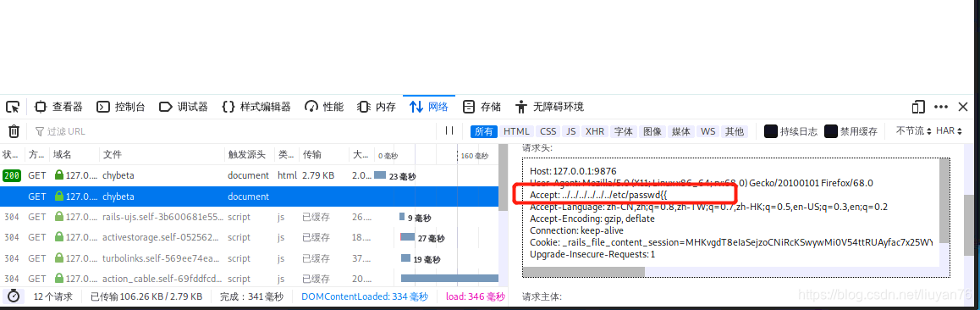
Task: Open the devtools three-dot menu
Action: tap(940, 107)
